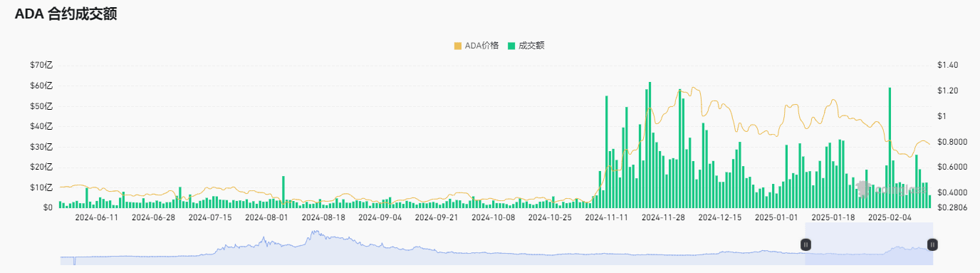Click the ADA 合约成交额 chart title

tap(66, 15)
